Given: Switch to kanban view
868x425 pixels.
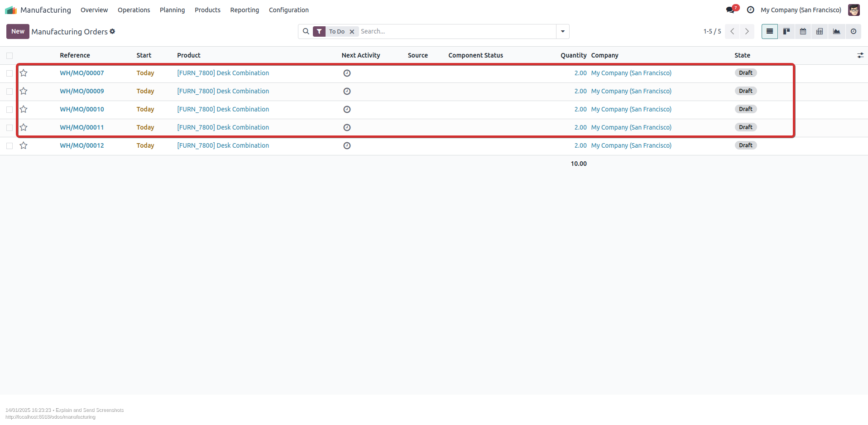Looking at the screenshot, I should [x=786, y=31].
